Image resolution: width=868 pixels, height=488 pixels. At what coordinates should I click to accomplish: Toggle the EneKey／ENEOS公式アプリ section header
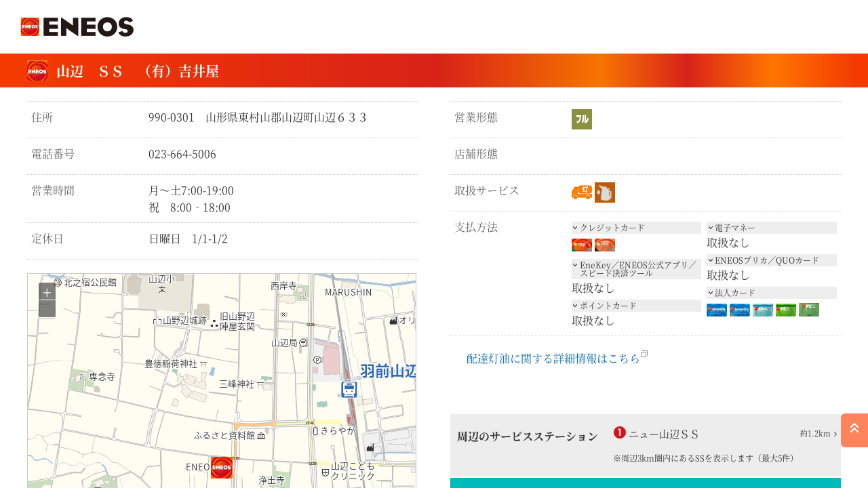pyautogui.click(x=636, y=269)
